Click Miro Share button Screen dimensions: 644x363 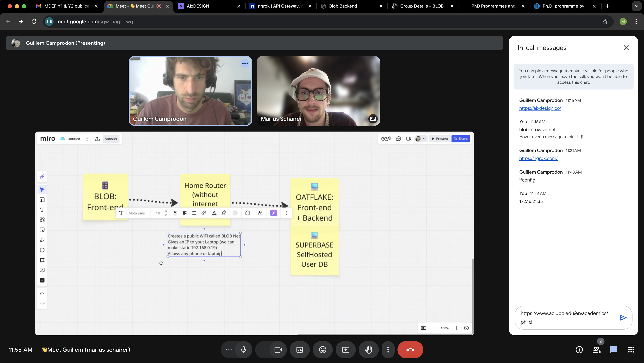point(461,139)
